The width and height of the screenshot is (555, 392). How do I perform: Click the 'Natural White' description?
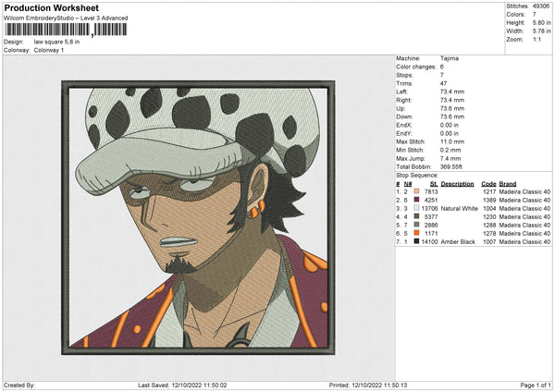tap(460, 208)
